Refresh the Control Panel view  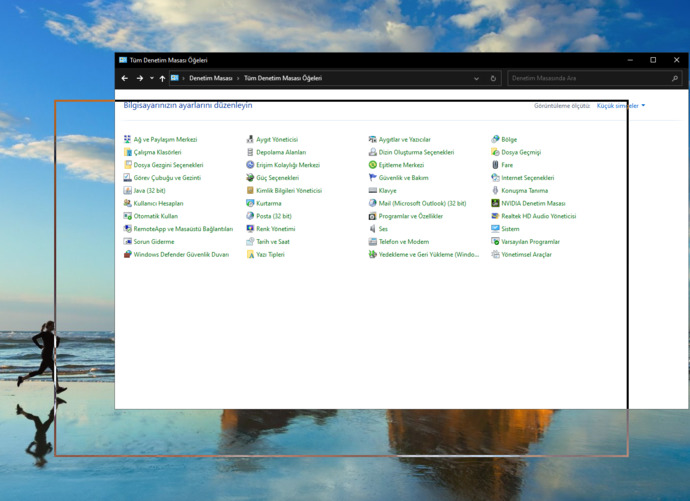coord(493,78)
